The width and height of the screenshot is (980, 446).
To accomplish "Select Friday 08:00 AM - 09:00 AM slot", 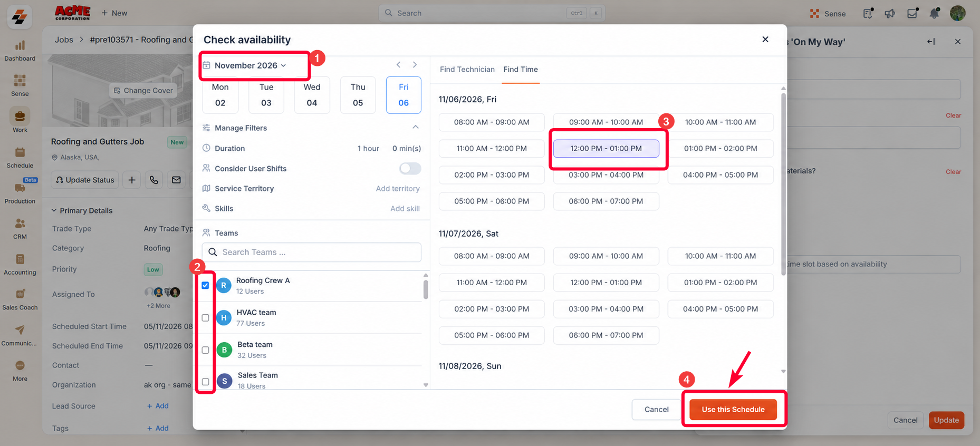I will [x=492, y=122].
